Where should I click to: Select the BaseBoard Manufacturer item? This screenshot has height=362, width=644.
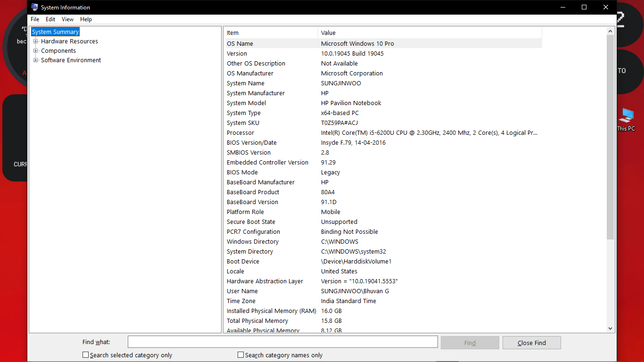pyautogui.click(x=261, y=182)
